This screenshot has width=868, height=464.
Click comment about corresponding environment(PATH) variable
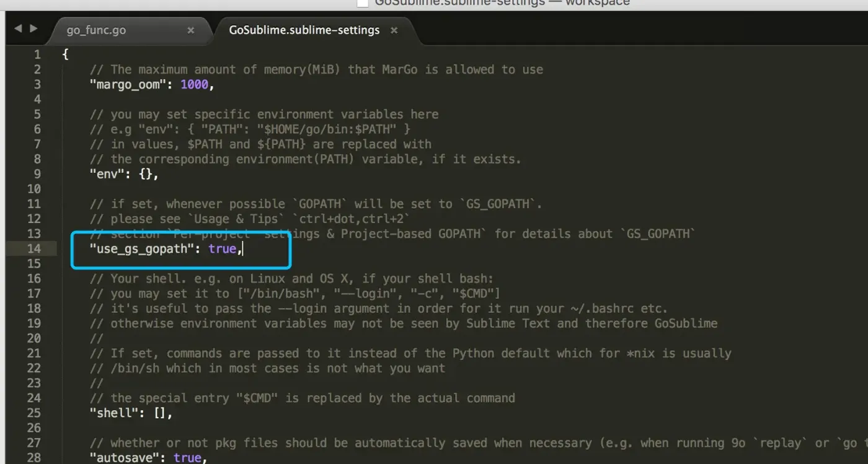[x=306, y=159]
